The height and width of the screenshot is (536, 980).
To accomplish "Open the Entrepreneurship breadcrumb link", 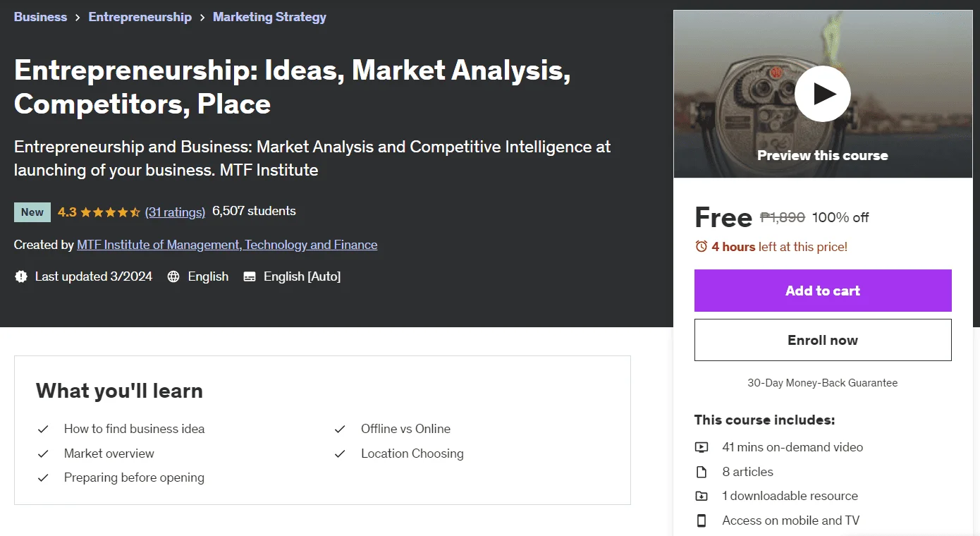I will pyautogui.click(x=140, y=17).
